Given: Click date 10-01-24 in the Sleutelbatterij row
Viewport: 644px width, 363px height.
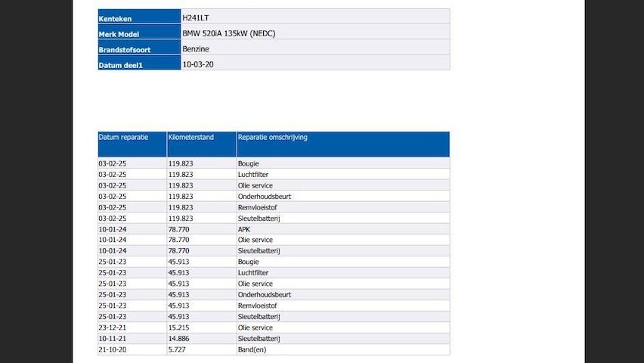Looking at the screenshot, I should [x=112, y=251].
